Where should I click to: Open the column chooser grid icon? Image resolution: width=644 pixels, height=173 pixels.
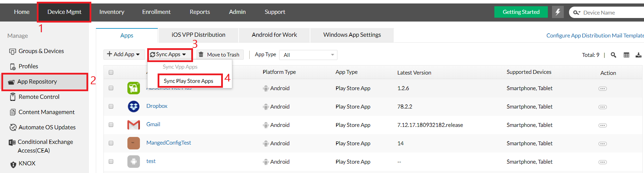[x=626, y=55]
